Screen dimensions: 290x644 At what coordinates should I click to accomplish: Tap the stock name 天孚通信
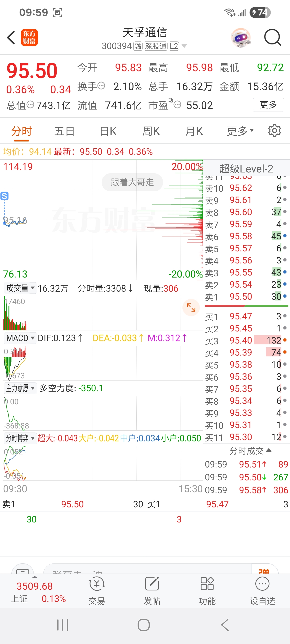coord(145,32)
